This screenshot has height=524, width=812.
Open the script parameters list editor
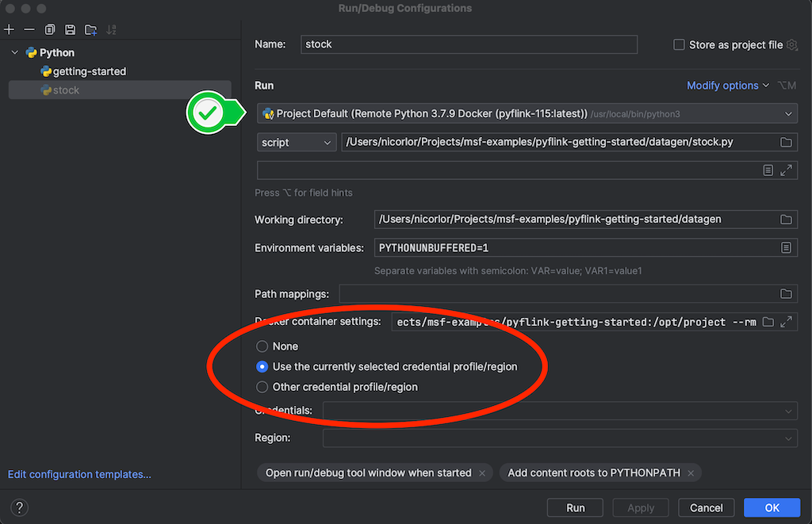pos(768,170)
